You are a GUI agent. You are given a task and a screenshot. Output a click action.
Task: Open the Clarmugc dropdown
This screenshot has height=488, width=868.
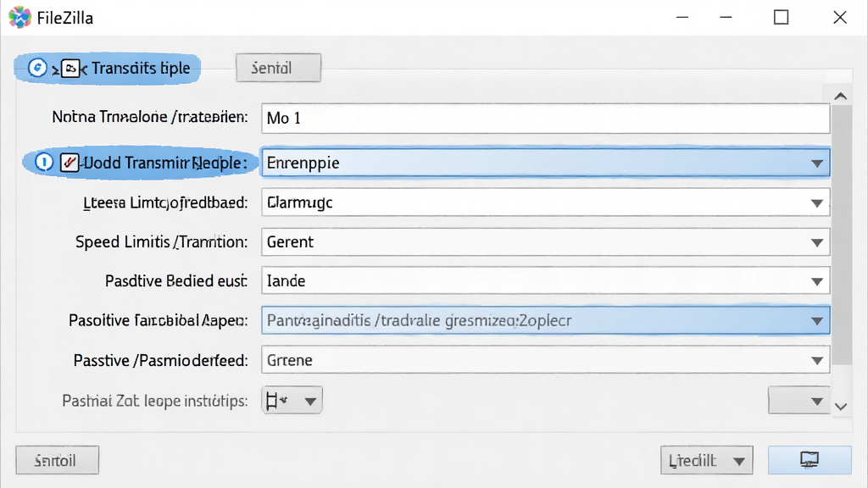point(545,202)
